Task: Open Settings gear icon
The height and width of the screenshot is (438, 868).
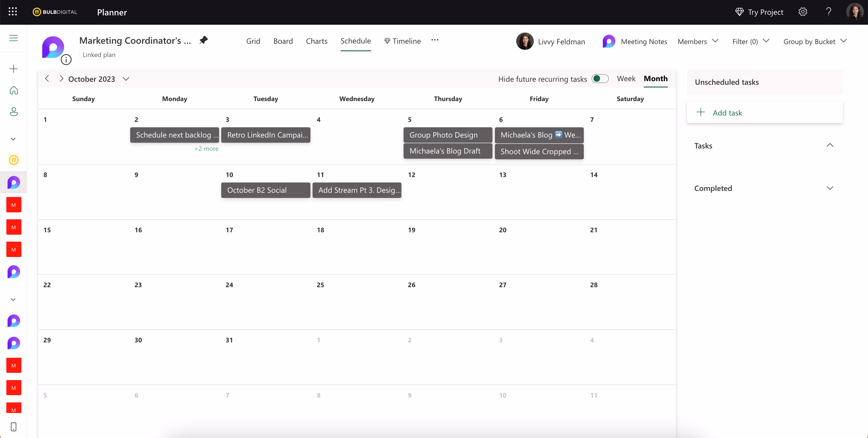Action: (x=803, y=12)
